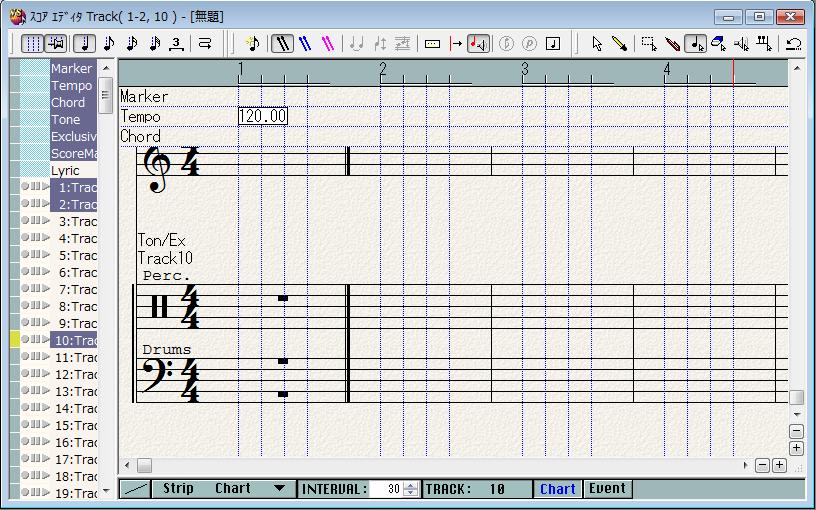Toggle the triangle icon on 17:Track
Image resolution: width=816 pixels, height=510 pixels.
point(46,458)
